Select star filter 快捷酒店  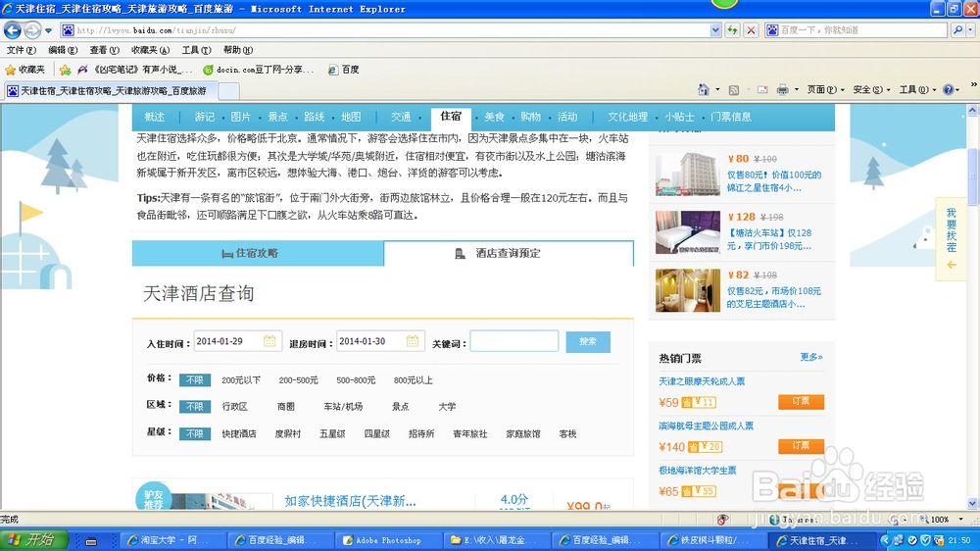(x=239, y=434)
